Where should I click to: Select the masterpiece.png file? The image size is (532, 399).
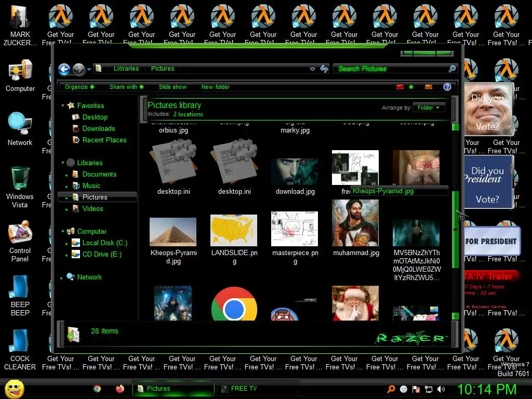click(295, 229)
